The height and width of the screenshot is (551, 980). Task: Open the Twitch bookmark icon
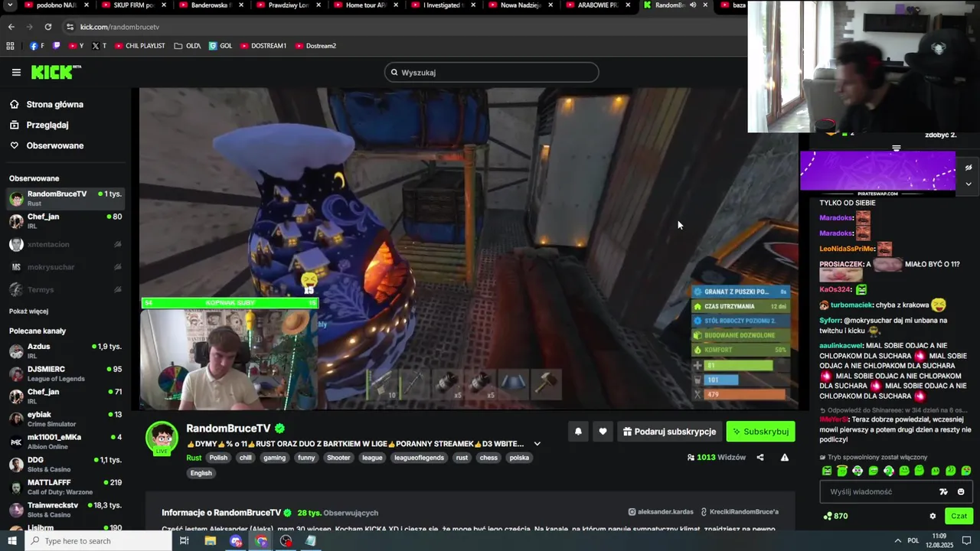pos(56,46)
